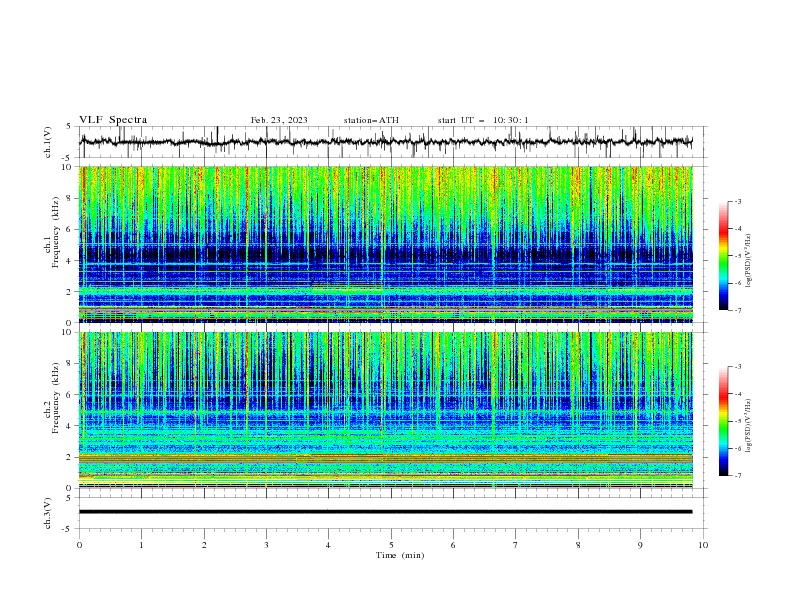Click time axis tick label '0'

coord(79,545)
